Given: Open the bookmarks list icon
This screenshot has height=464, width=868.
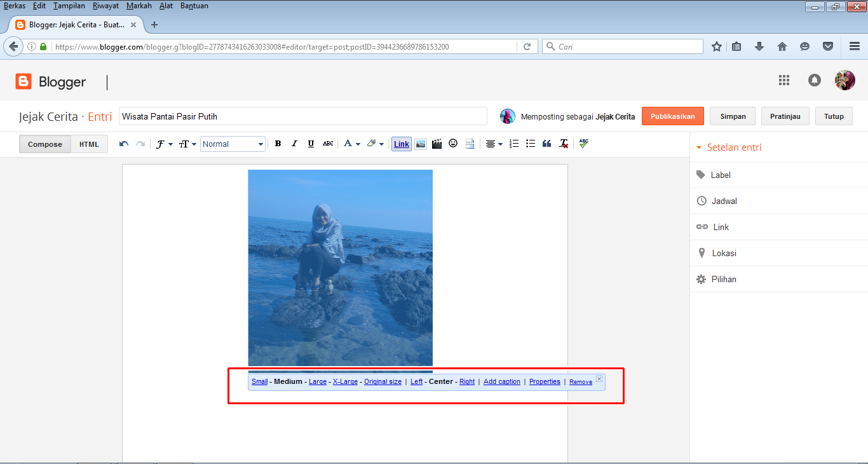Looking at the screenshot, I should [736, 46].
